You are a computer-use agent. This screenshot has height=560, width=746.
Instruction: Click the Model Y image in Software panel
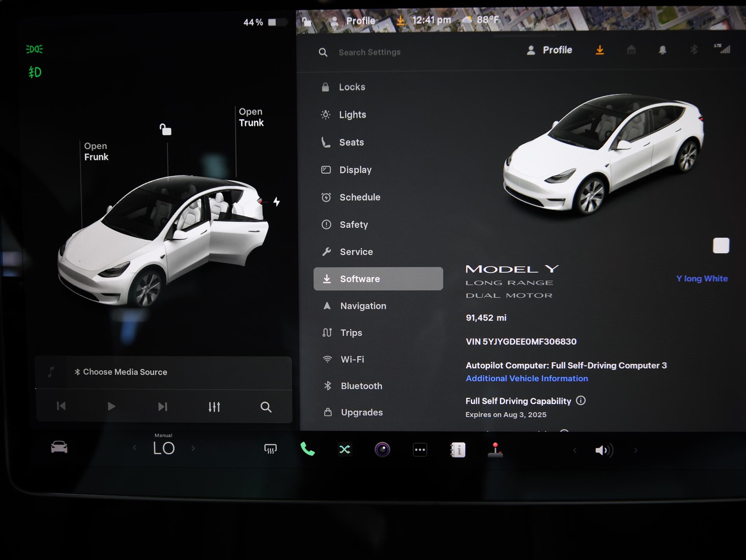coord(603,154)
